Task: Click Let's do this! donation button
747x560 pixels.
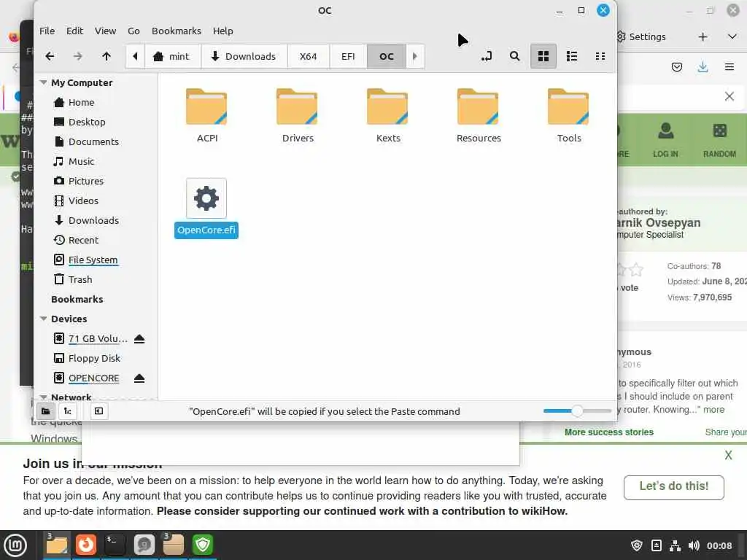Action: tap(673, 486)
